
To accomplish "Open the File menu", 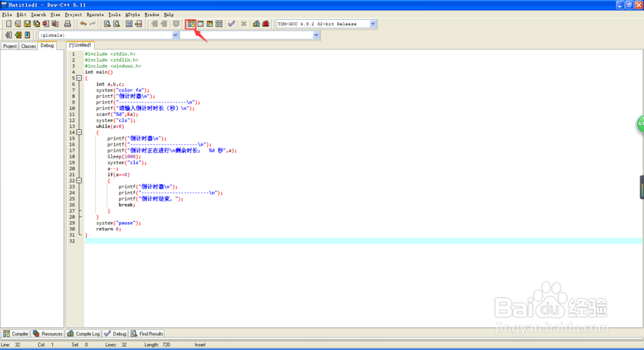I will pos(7,14).
